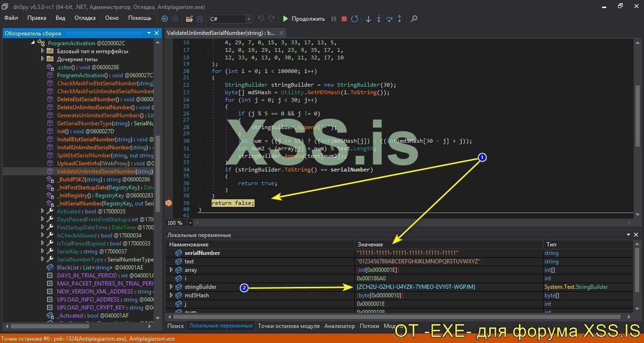Open the search magnifier in toolbar
Screen dimensions: 644x343
click(x=414, y=19)
